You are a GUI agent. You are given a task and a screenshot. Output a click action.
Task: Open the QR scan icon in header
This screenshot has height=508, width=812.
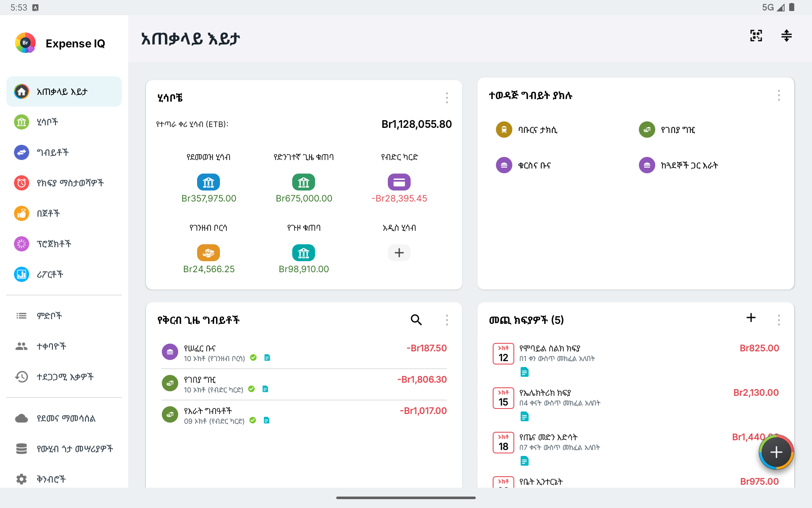pyautogui.click(x=756, y=36)
